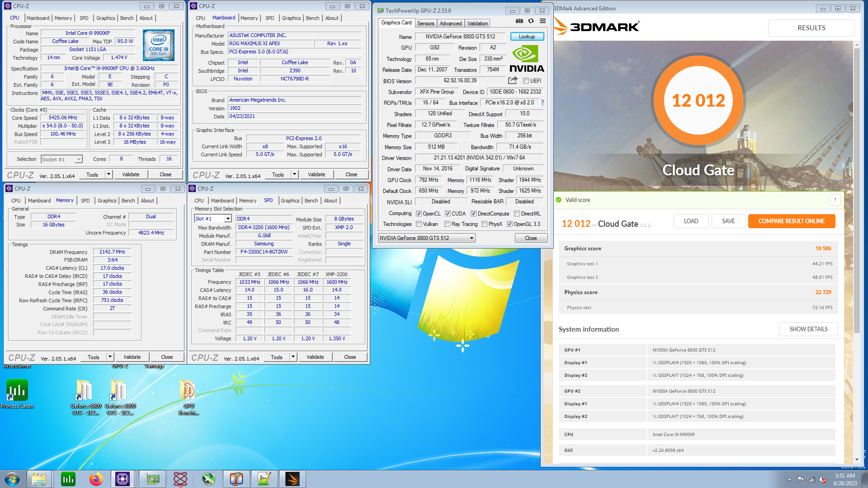Click the NVIDIA logo in GPU-Z
This screenshot has height=488, width=868.
[527, 59]
